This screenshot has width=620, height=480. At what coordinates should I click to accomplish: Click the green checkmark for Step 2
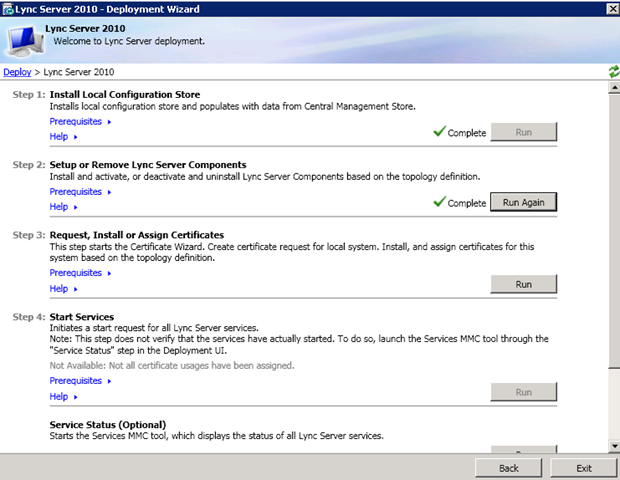coord(439,201)
